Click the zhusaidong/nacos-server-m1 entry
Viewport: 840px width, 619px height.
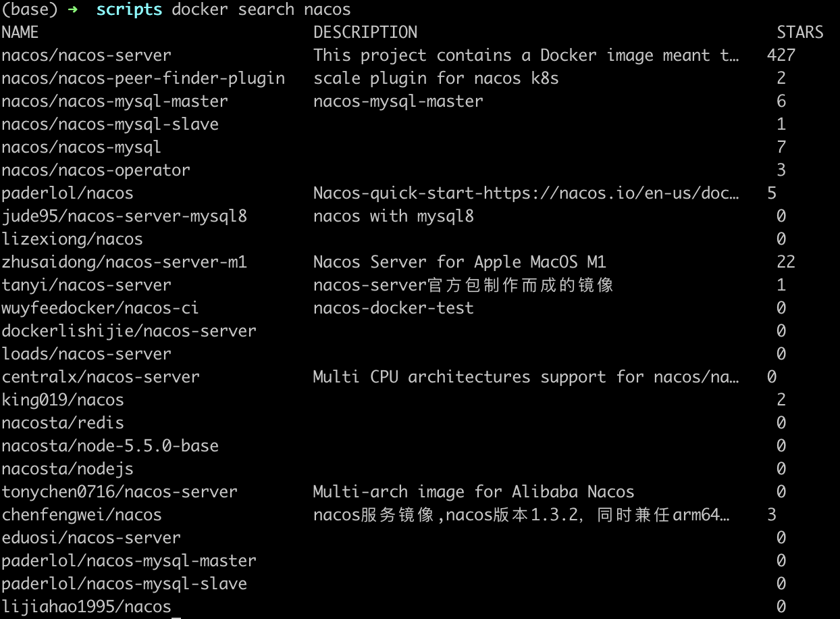click(x=124, y=262)
